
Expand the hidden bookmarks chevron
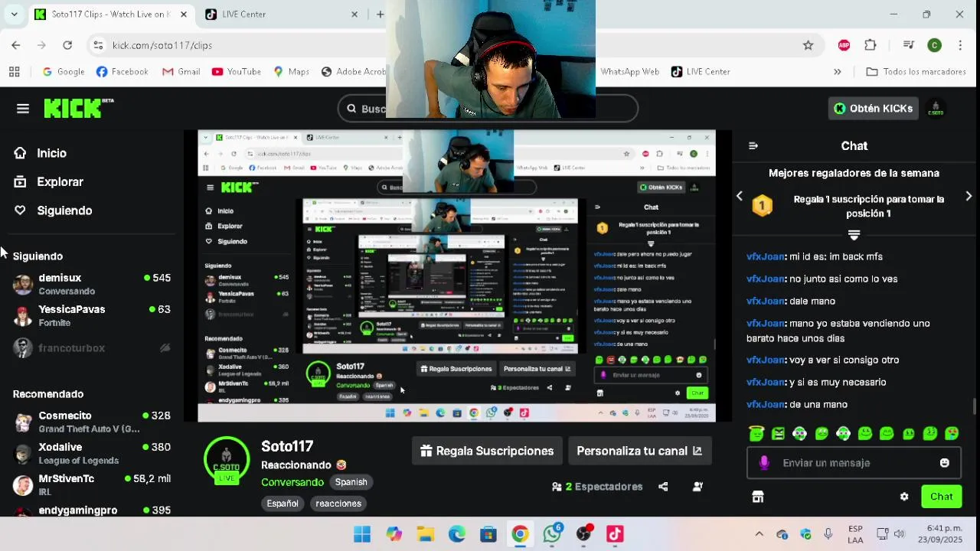(x=837, y=72)
